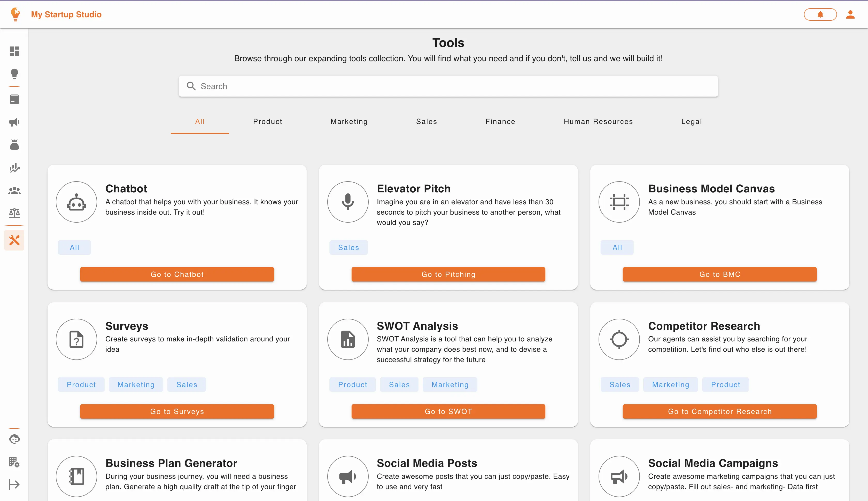Open the notification bell button
The height and width of the screenshot is (501, 868).
click(x=820, y=14)
